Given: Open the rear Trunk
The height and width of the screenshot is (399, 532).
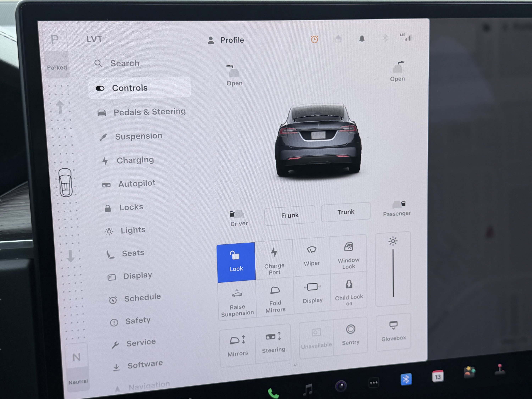Looking at the screenshot, I should coord(346,212).
